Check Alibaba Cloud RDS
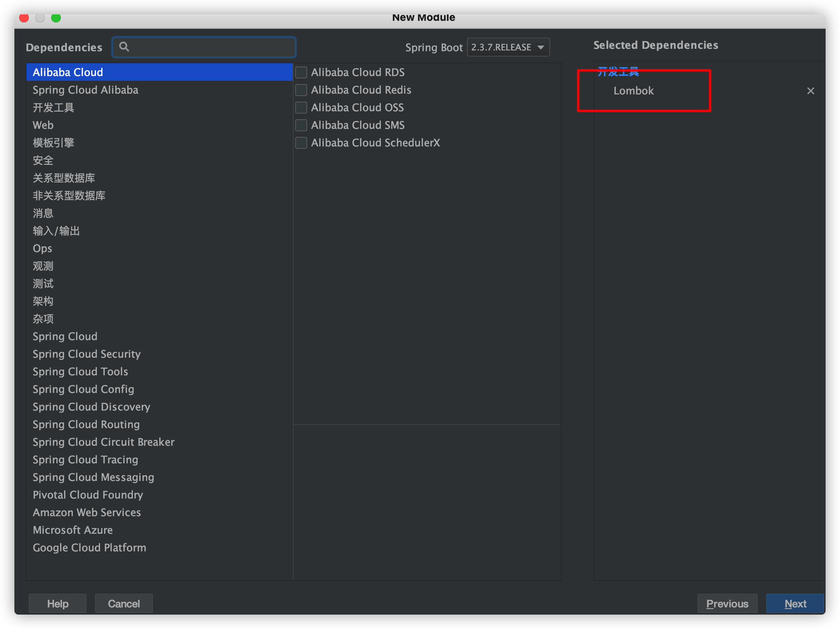Screen dimensions: 840x629 click(x=301, y=72)
